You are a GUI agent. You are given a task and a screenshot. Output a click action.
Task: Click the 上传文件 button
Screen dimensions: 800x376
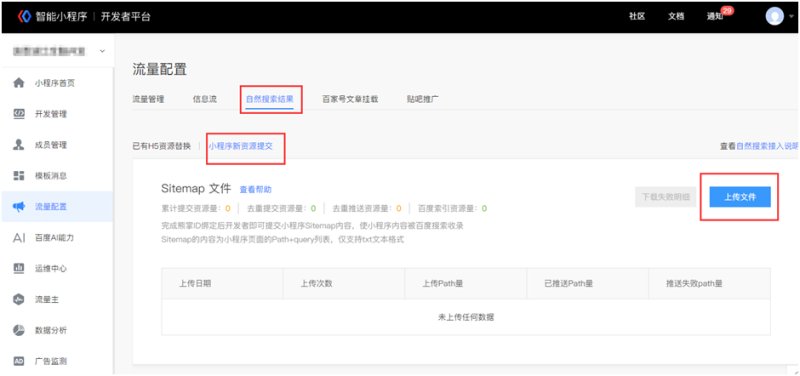pos(740,197)
